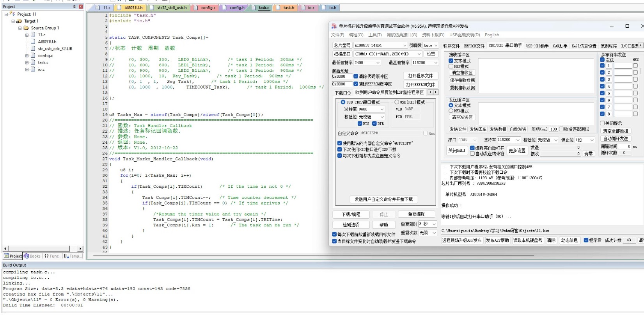Close the Project panel using the red X

tap(81, 7)
